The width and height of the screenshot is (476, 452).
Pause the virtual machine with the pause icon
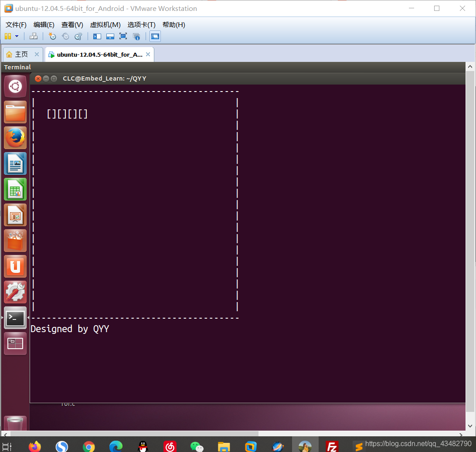click(8, 37)
